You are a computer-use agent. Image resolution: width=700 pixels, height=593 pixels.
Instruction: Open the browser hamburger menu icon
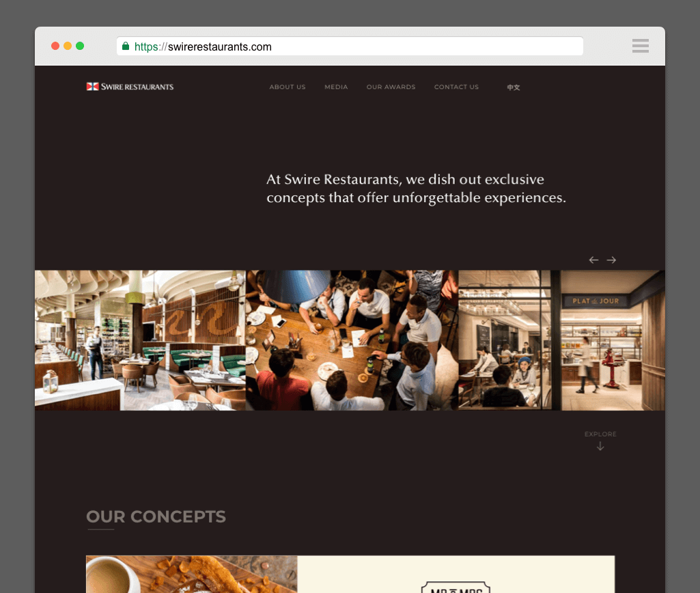click(x=640, y=46)
